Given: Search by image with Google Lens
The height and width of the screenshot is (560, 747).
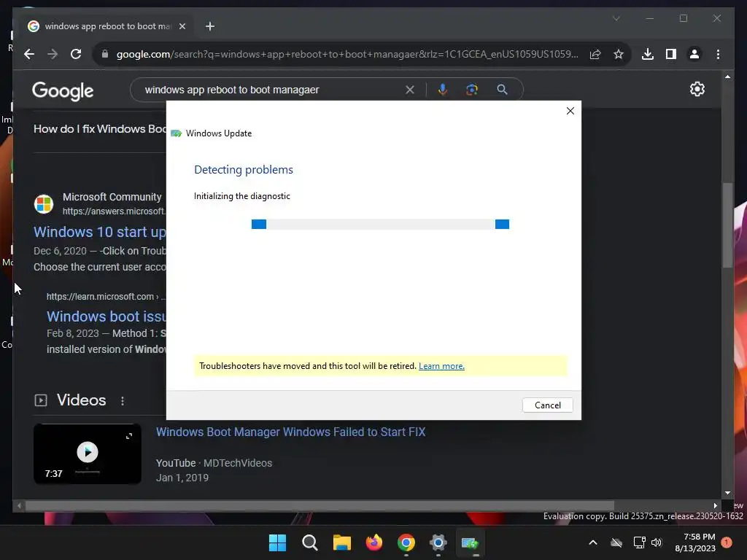Looking at the screenshot, I should tap(472, 90).
